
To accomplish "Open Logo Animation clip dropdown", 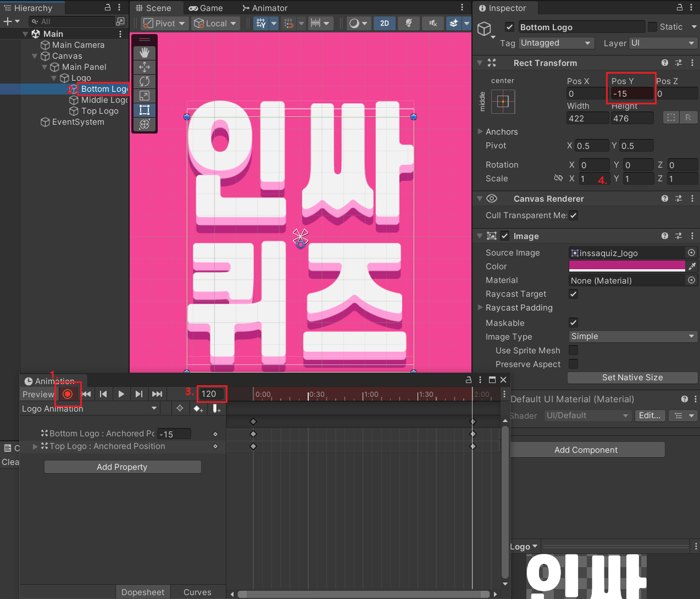I will (90, 408).
